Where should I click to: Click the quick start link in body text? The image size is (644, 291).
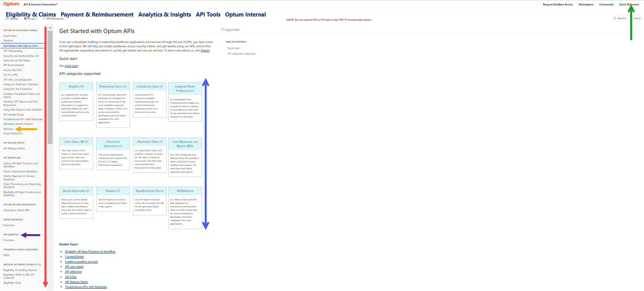pos(71,66)
